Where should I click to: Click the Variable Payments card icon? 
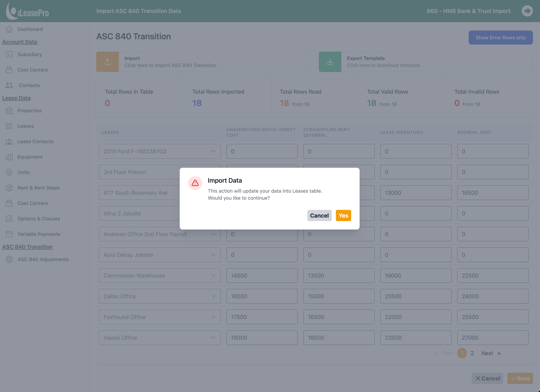click(x=9, y=234)
